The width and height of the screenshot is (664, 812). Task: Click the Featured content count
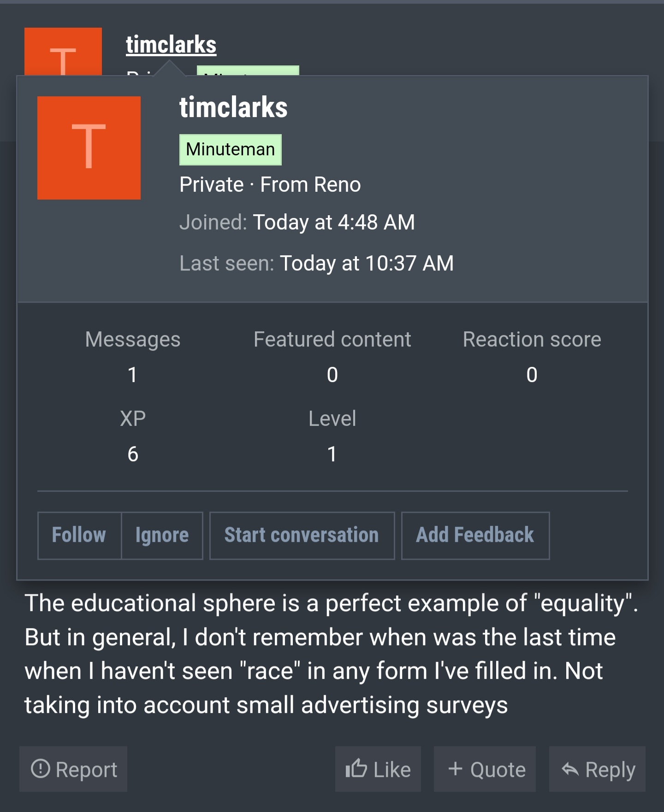coord(332,375)
